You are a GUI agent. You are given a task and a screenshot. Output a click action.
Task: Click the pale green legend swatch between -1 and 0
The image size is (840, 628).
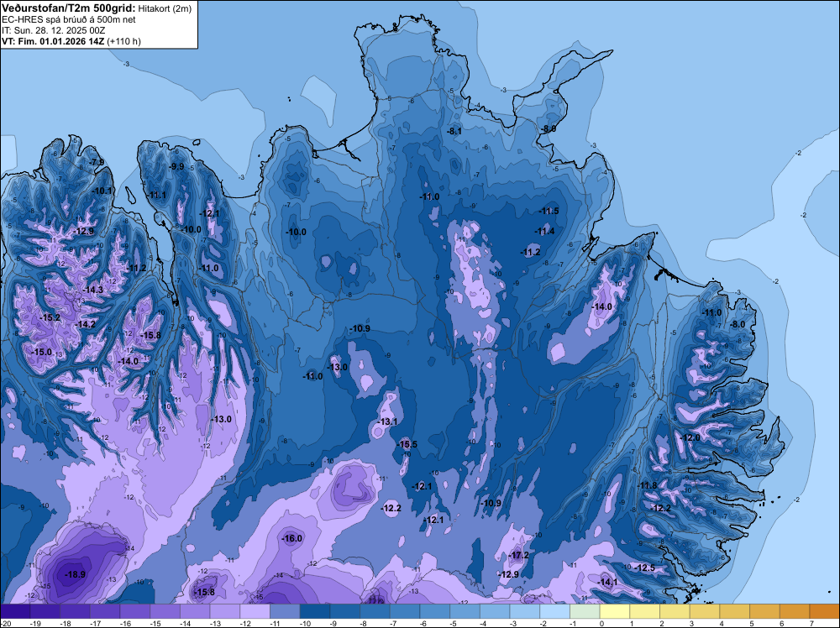[x=585, y=611]
